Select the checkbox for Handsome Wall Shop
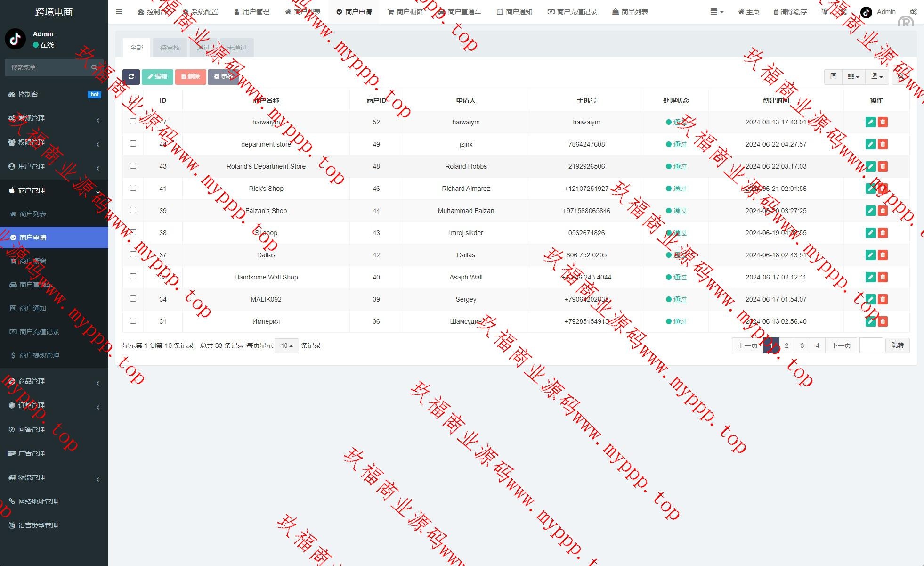Screen dimensions: 924x566 (x=133, y=277)
